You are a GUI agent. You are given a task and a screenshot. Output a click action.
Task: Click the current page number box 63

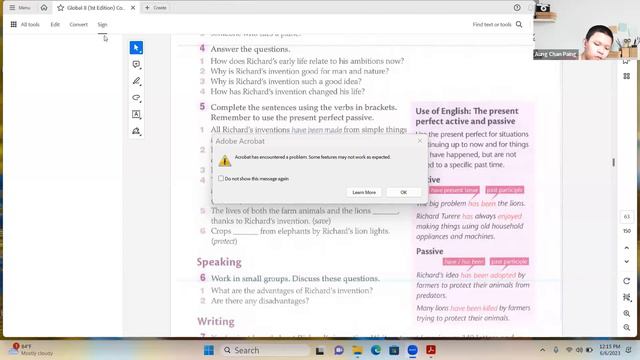(627, 217)
